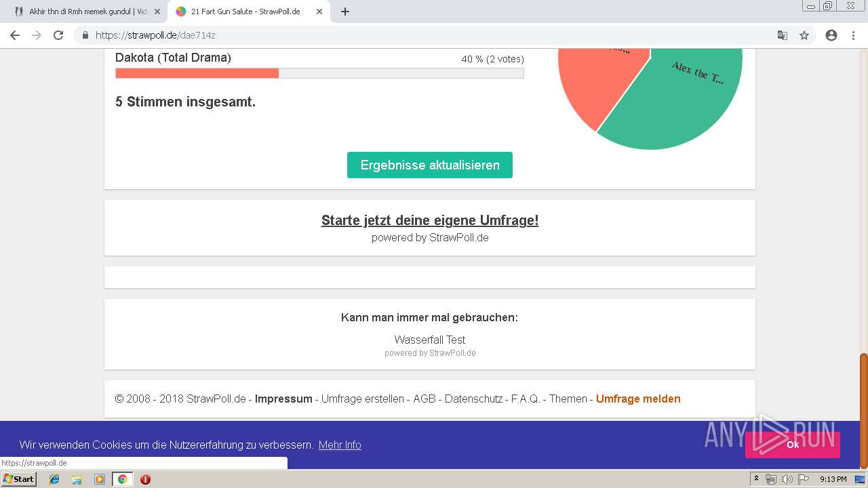This screenshot has height=488, width=868.
Task: Select the Chrome taskbar button
Action: [122, 479]
